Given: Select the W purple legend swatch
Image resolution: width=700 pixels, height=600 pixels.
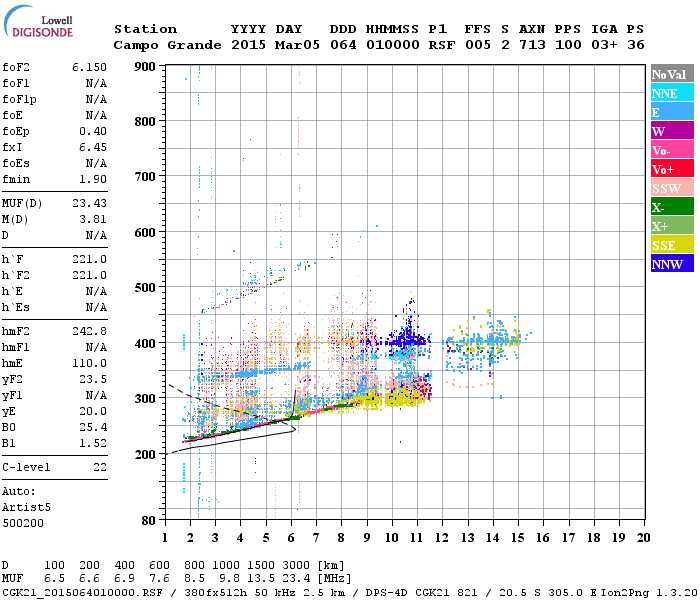Looking at the screenshot, I should [x=672, y=131].
